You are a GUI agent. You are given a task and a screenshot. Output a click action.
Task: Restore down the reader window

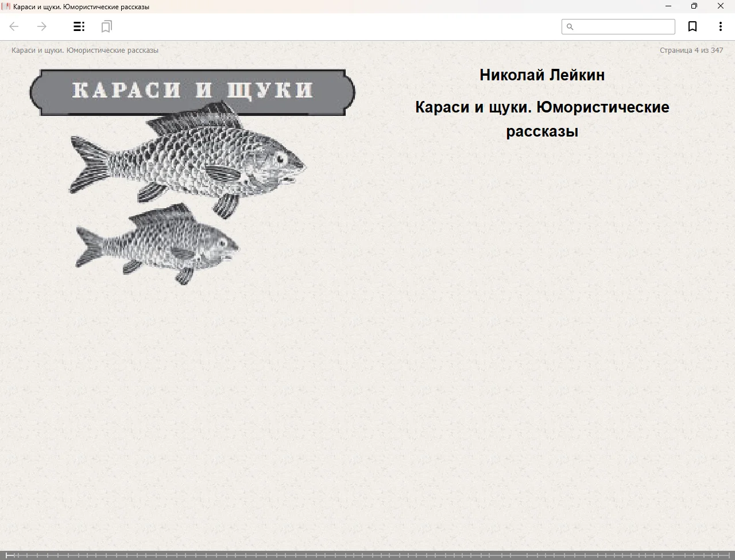click(694, 6)
